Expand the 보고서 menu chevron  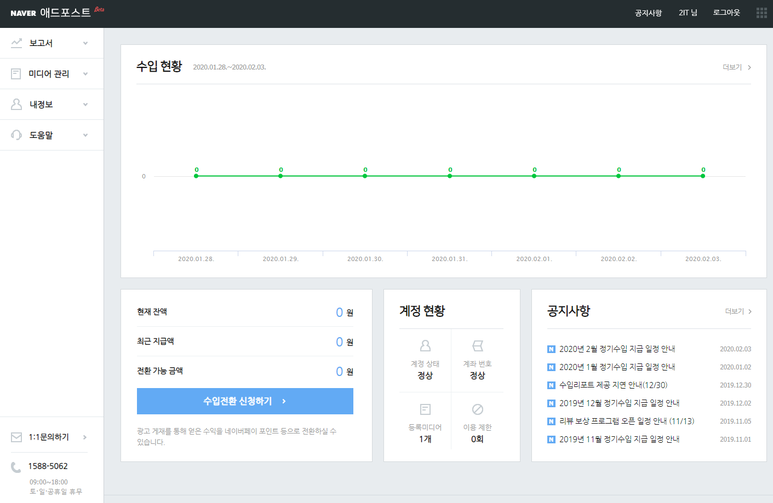[x=85, y=43]
